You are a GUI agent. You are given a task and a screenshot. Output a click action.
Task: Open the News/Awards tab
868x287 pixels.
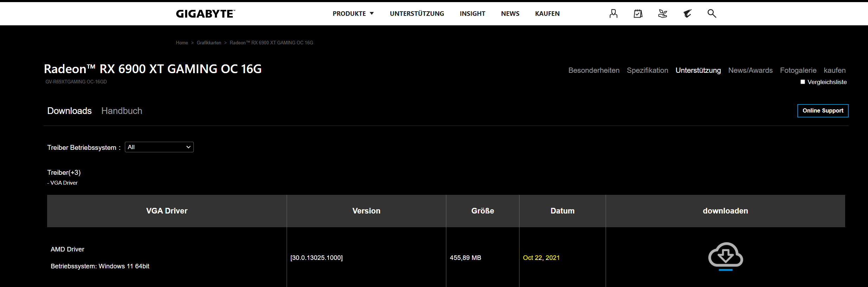[751, 70]
